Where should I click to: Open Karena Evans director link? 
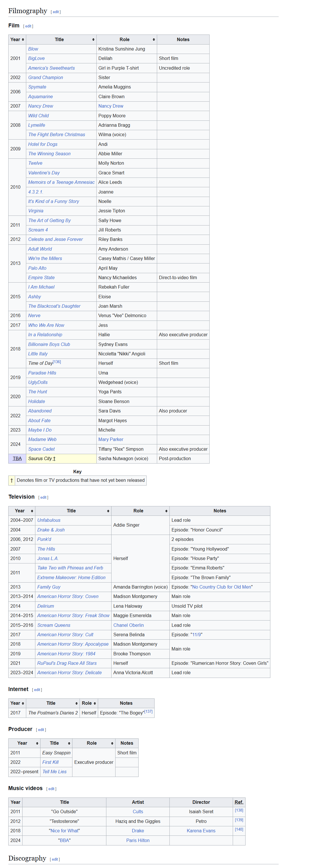coord(201,831)
